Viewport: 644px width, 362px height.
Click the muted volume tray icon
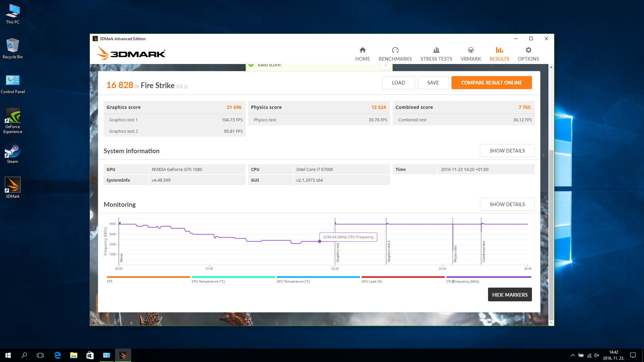(x=597, y=355)
